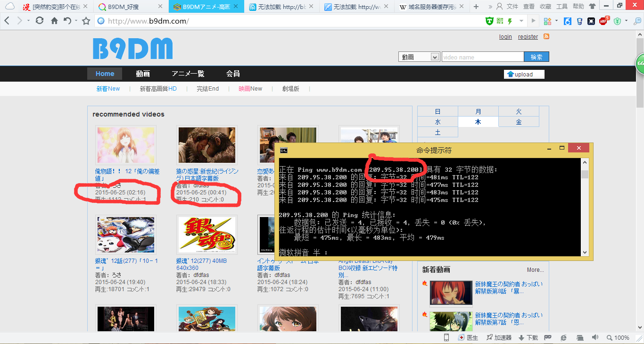Show the page QR code icon

coord(500,21)
